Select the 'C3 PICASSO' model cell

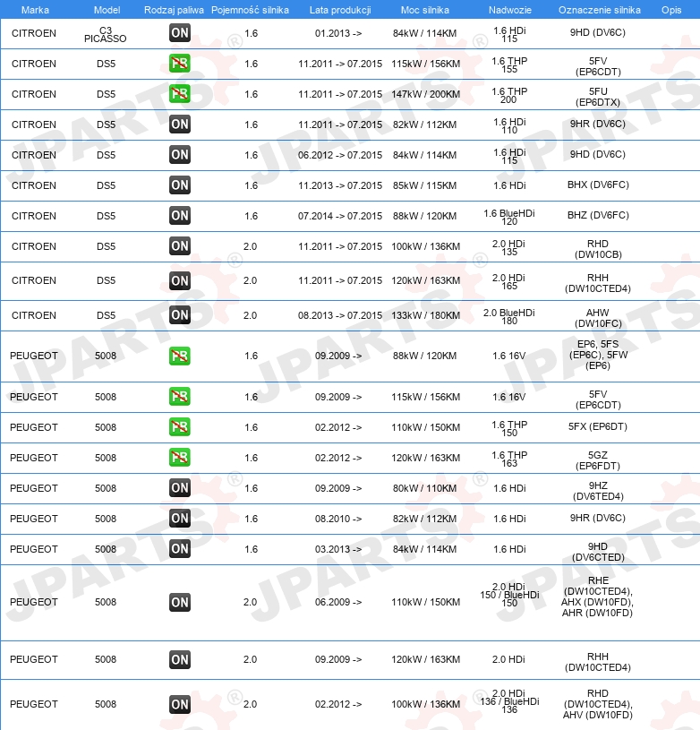point(106,34)
